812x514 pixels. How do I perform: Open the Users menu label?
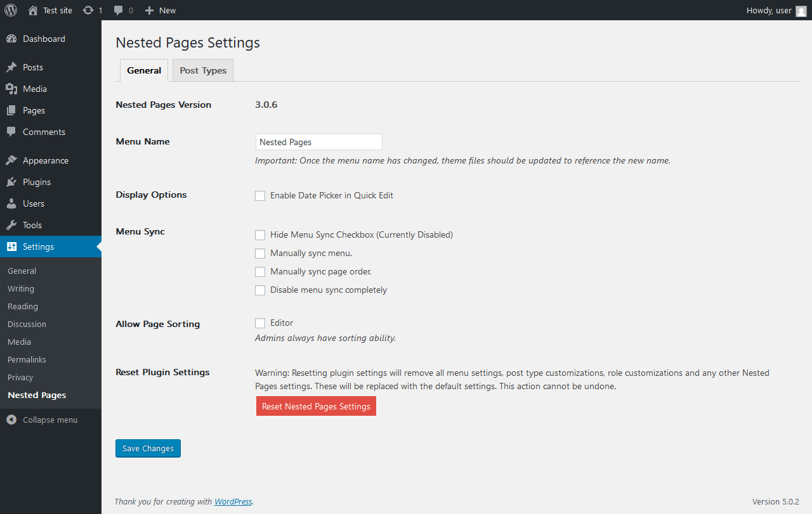34,203
